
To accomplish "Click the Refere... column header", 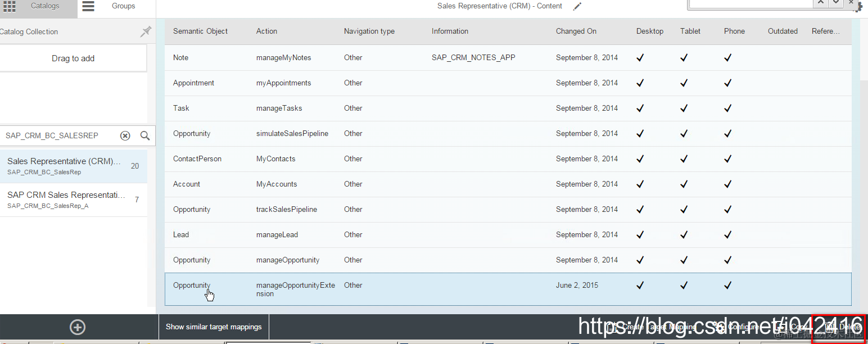I will [x=826, y=31].
